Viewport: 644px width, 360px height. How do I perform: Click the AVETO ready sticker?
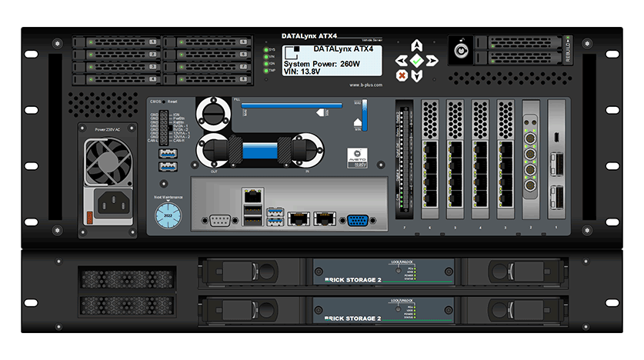pyautogui.click(x=357, y=158)
